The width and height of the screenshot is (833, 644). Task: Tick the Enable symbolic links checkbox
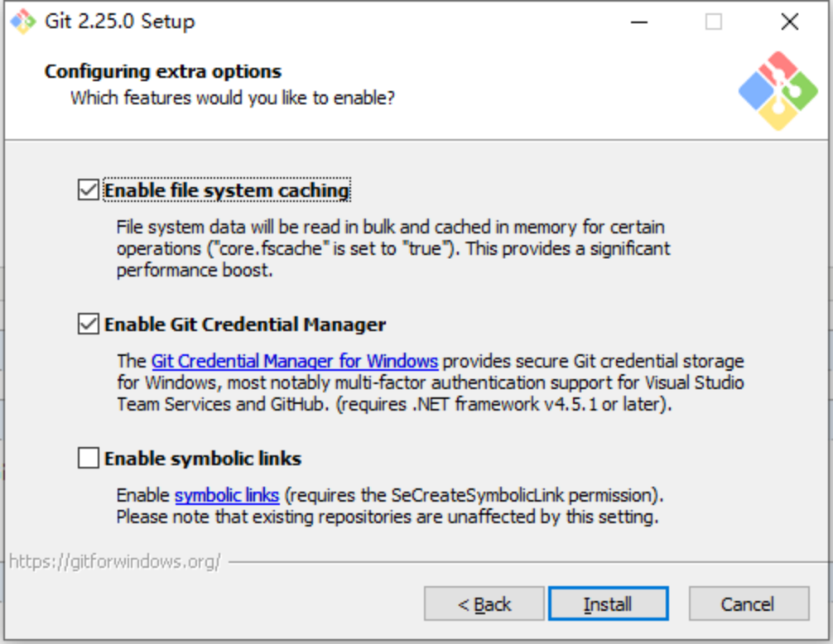coord(89,458)
